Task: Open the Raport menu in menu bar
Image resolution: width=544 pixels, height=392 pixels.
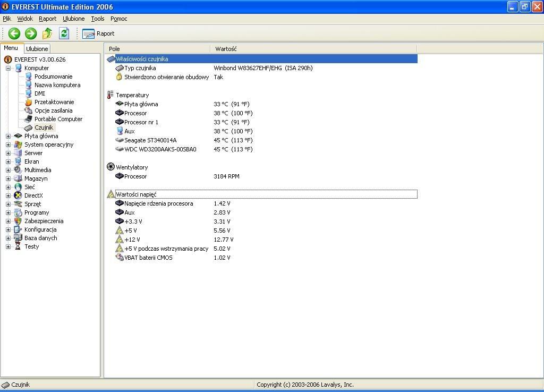Action: [47, 19]
